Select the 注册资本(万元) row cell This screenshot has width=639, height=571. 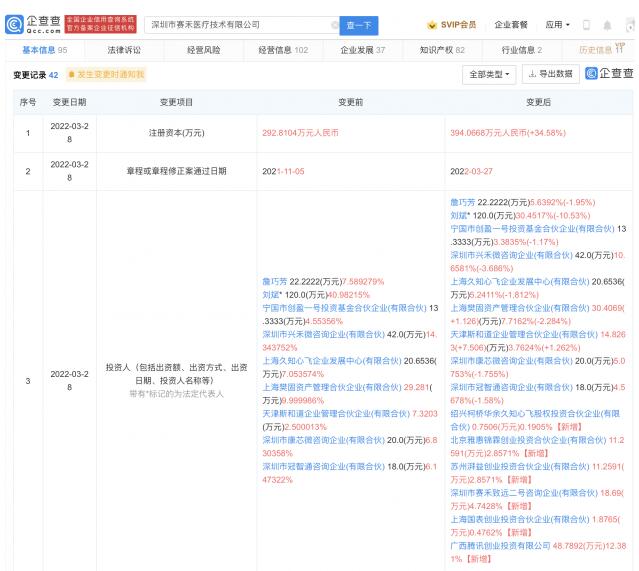(x=176, y=133)
